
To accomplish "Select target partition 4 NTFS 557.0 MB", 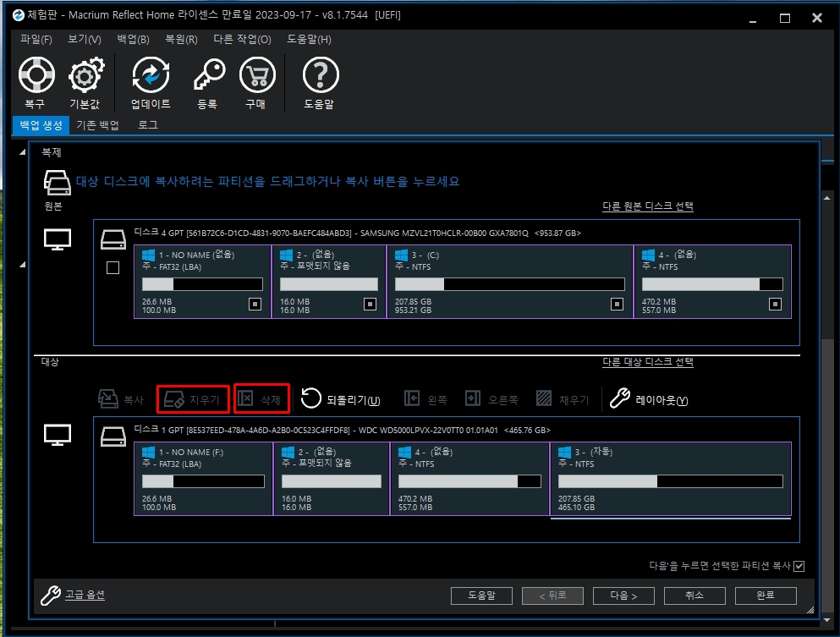I will click(469, 479).
